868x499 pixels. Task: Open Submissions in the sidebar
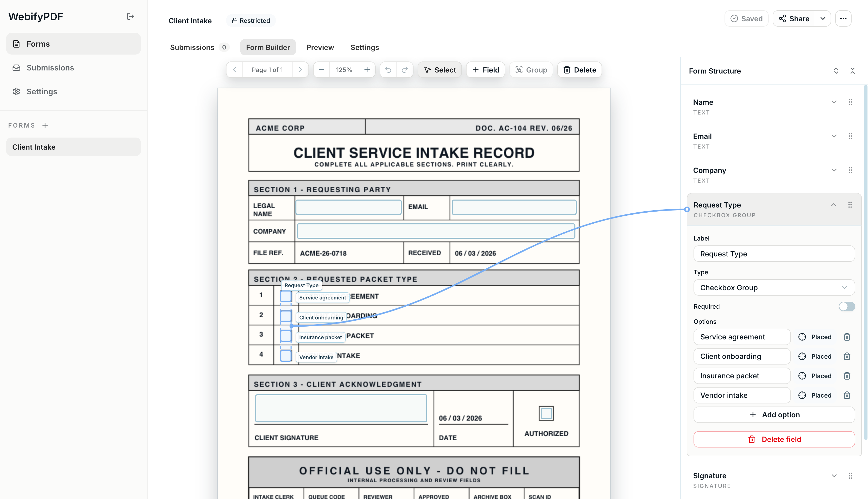tap(73, 68)
